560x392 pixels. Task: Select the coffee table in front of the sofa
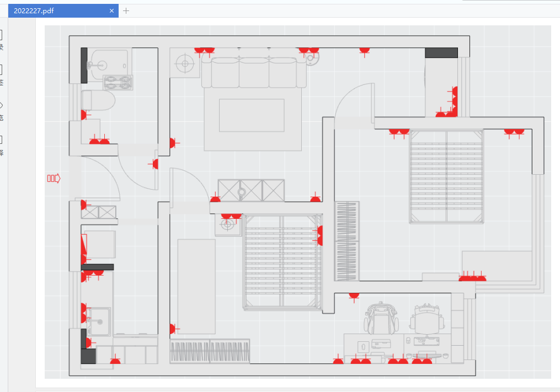252,116
